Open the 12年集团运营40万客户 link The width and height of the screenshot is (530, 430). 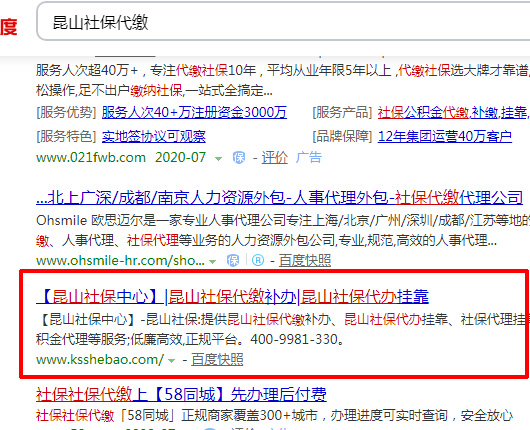[444, 136]
